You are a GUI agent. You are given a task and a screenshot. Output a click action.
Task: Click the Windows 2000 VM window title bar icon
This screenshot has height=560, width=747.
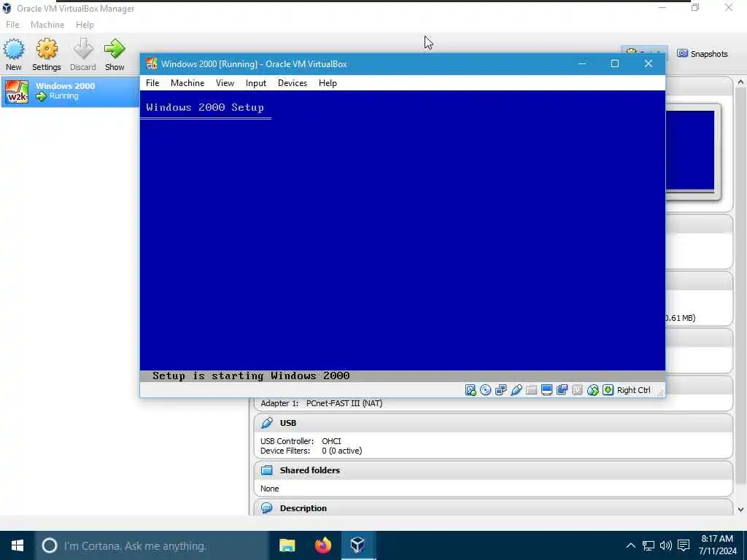click(x=152, y=64)
